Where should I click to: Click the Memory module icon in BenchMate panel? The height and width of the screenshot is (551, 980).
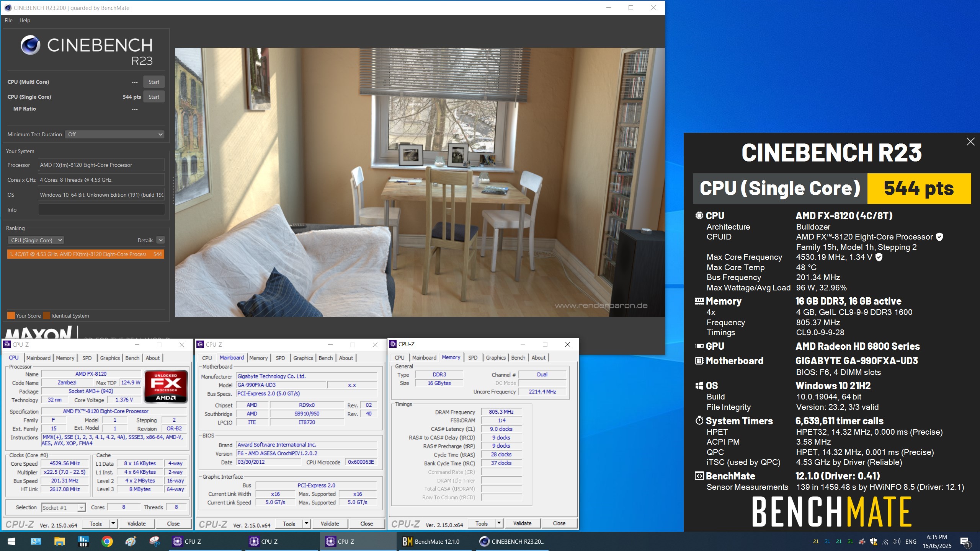tap(699, 301)
